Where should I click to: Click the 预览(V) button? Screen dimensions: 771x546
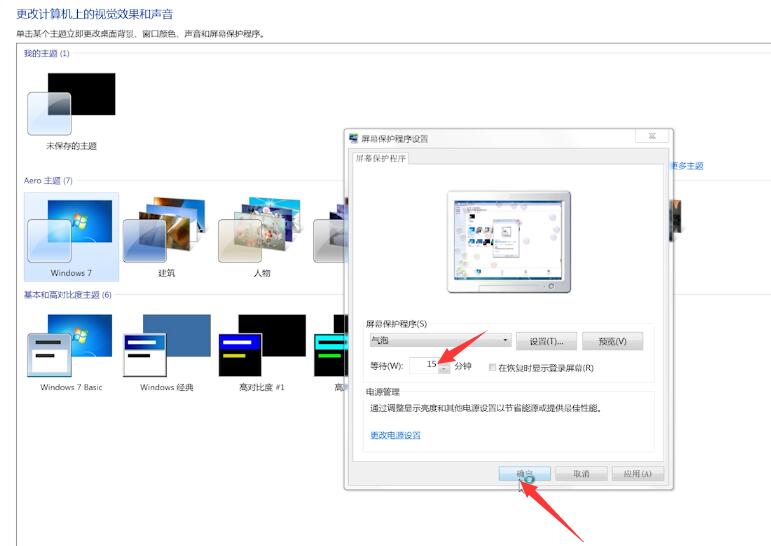pos(612,341)
